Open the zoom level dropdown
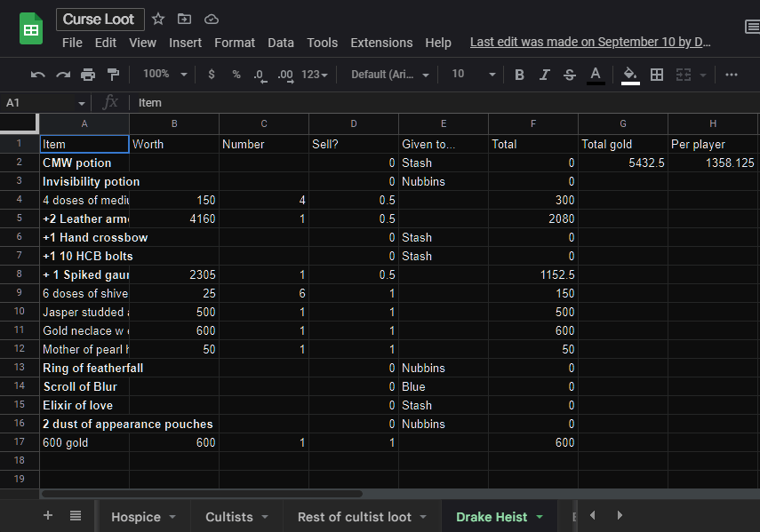 coord(164,75)
